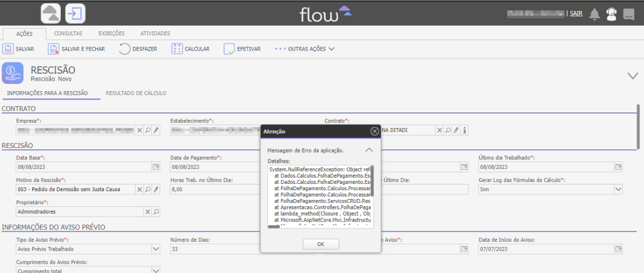The width and height of the screenshot is (644, 273).
Task: Close the Atenção error dialog
Action: [375, 131]
